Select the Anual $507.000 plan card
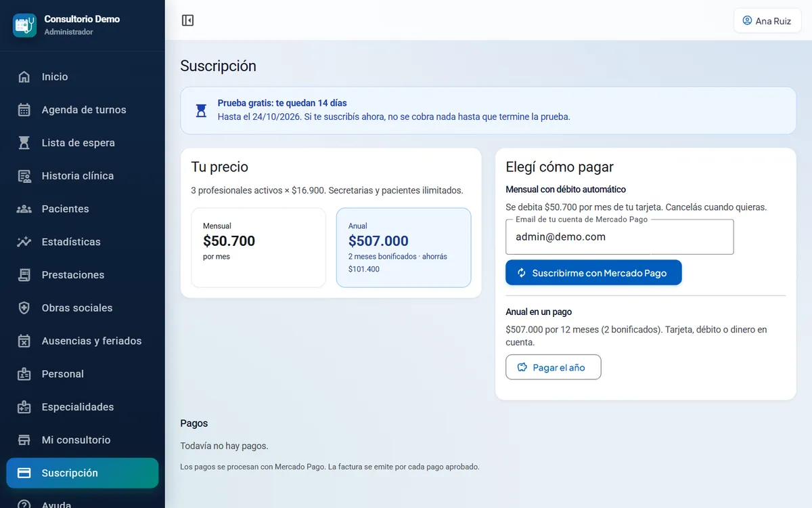This screenshot has width=812, height=508. (x=403, y=248)
